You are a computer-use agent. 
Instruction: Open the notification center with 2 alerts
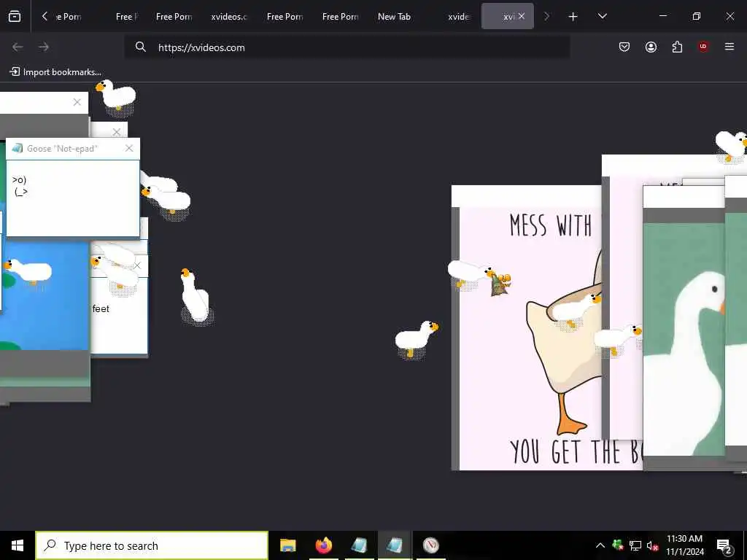coord(724,546)
